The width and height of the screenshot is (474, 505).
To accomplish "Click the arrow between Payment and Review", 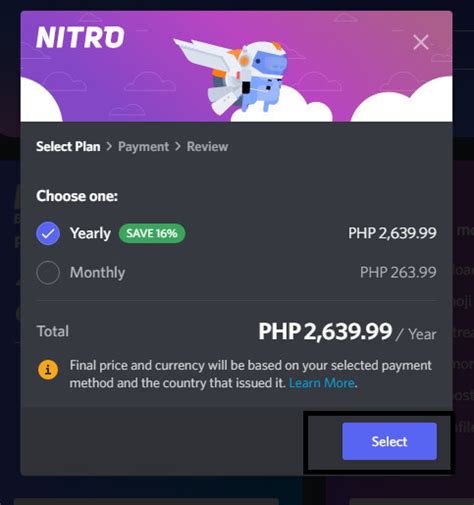I will tap(178, 146).
